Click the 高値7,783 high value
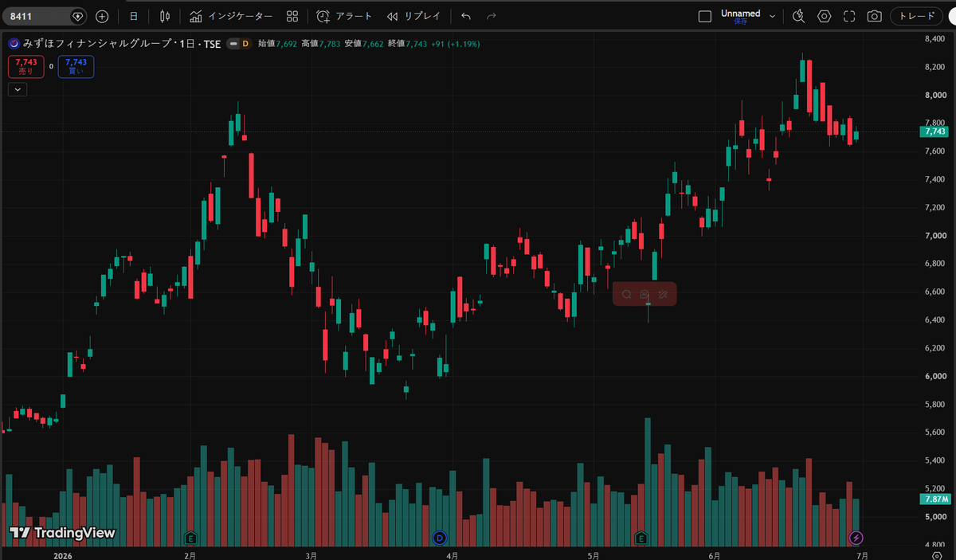The width and height of the screenshot is (956, 560). tap(320, 44)
